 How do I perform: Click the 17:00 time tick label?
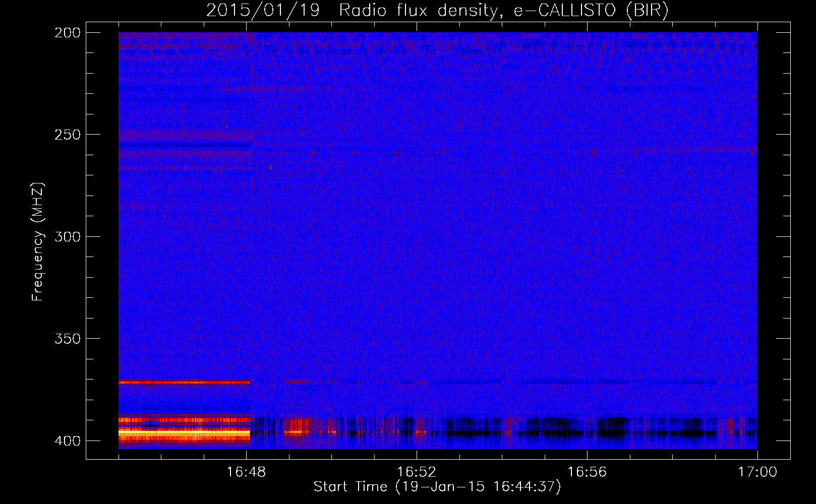[757, 472]
